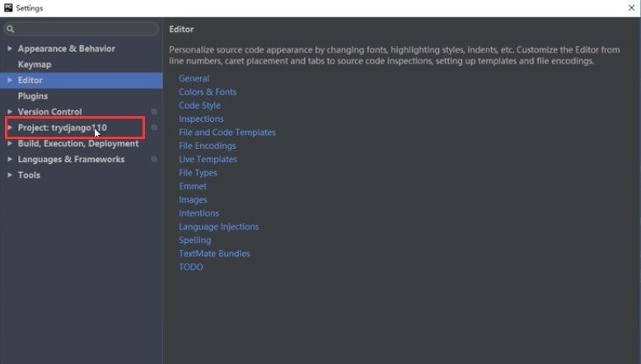Go to File and Code Templates
This screenshot has height=364, width=641.
[227, 133]
